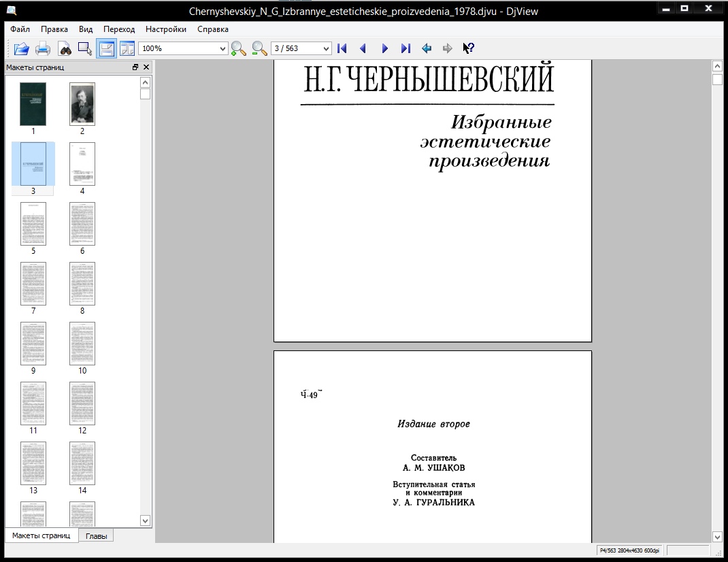Screen dimensions: 728x562
Task: Select page 6 thumbnail
Action: click(x=82, y=225)
